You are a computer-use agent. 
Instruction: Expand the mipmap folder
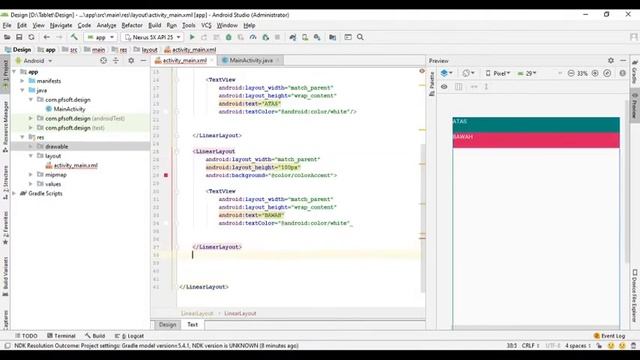[x=31, y=175]
